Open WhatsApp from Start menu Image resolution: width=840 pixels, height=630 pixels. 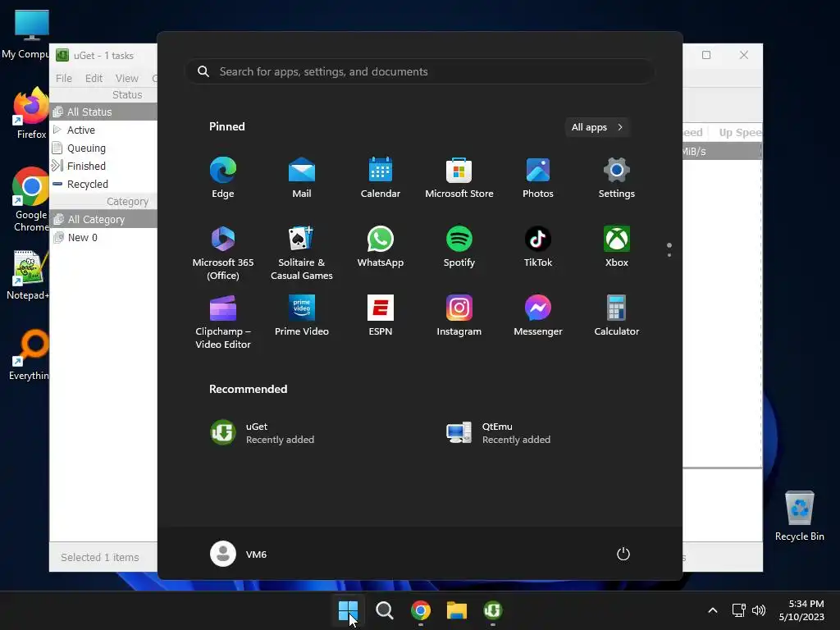click(x=381, y=246)
